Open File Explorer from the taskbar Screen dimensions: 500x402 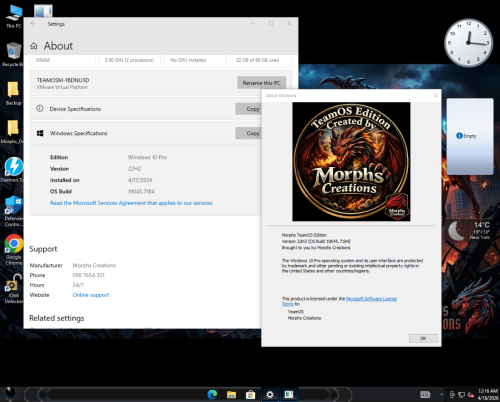(x=231, y=395)
